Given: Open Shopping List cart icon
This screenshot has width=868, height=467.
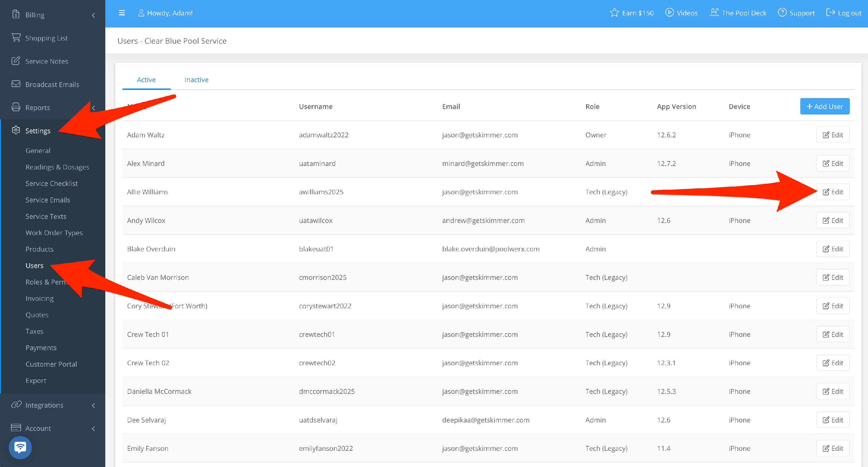Looking at the screenshot, I should (x=16, y=38).
